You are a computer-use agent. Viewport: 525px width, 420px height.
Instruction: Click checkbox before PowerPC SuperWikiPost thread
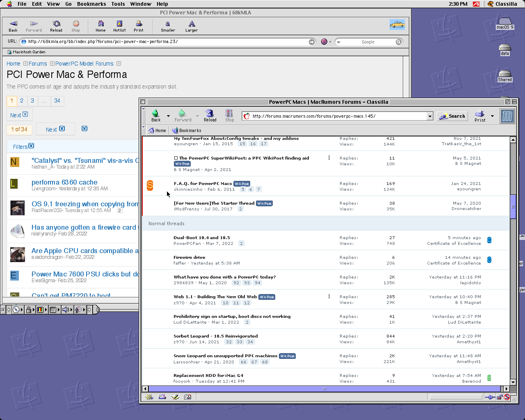176,158
